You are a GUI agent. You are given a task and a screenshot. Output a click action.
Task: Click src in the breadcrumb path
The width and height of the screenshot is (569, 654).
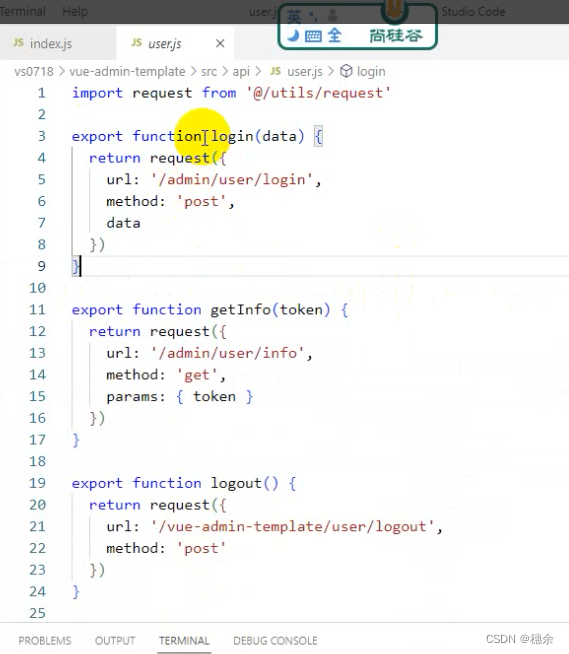pyautogui.click(x=209, y=72)
